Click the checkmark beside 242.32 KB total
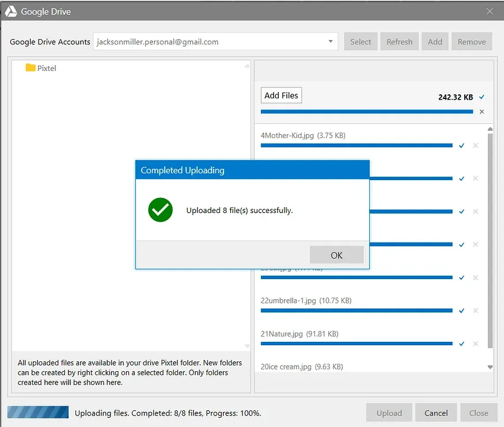The image size is (504, 427). (482, 97)
